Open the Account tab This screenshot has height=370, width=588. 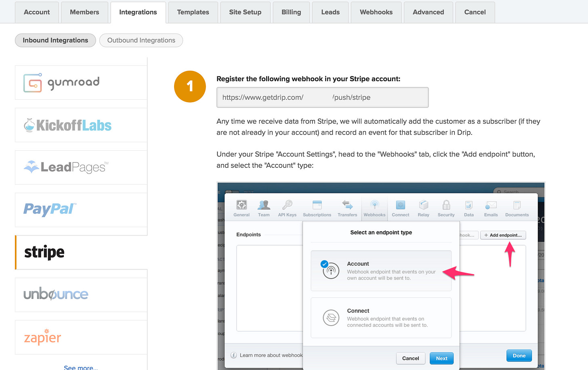point(37,12)
